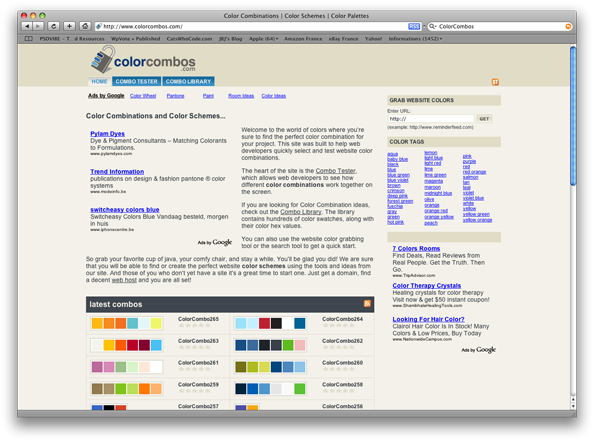594x441 pixels.
Task: Reload the page with the refresh icon
Action: (53, 26)
